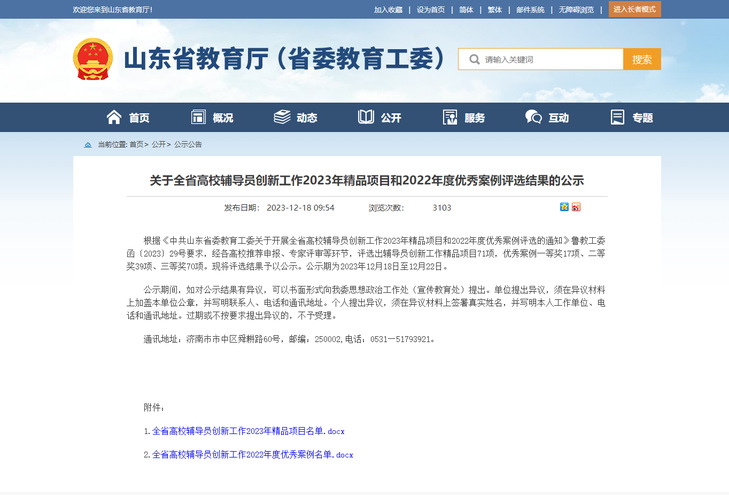
Task: Click 公开 in the breadcrumb
Action: 159,145
